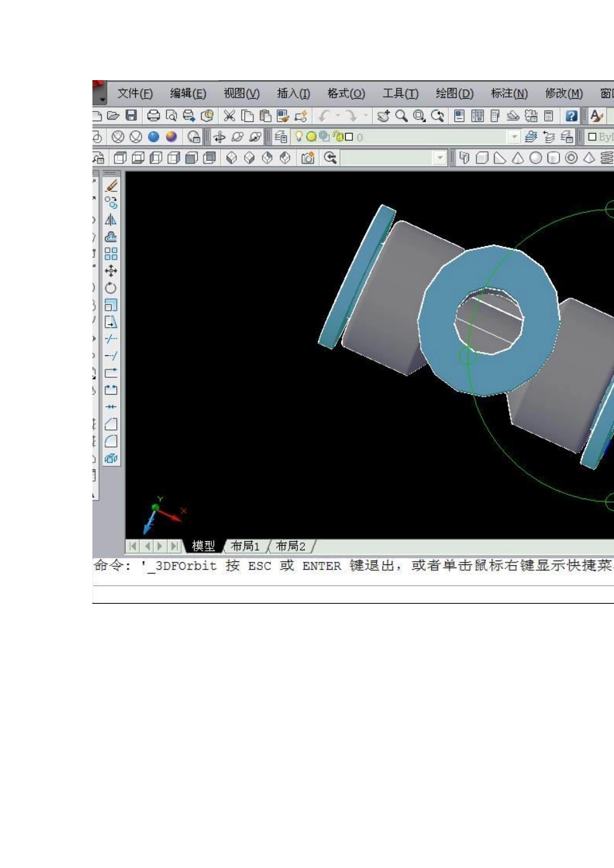614x868 pixels.
Task: Click the first-tab navigation arrow button
Action: [132, 546]
